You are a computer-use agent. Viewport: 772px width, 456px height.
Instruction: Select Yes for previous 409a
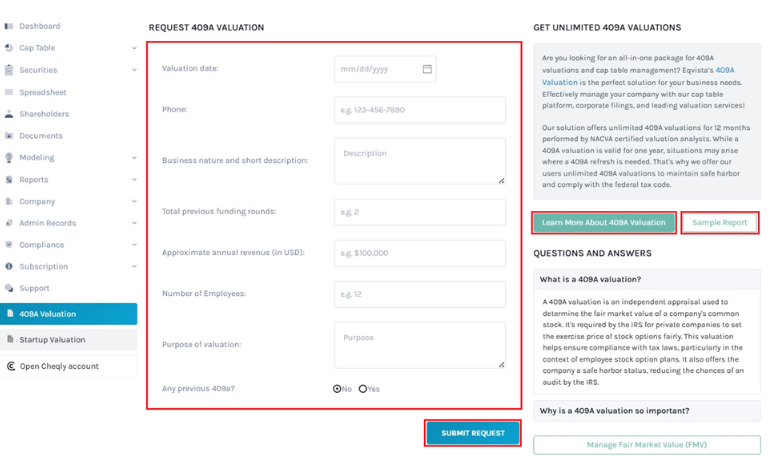point(363,389)
